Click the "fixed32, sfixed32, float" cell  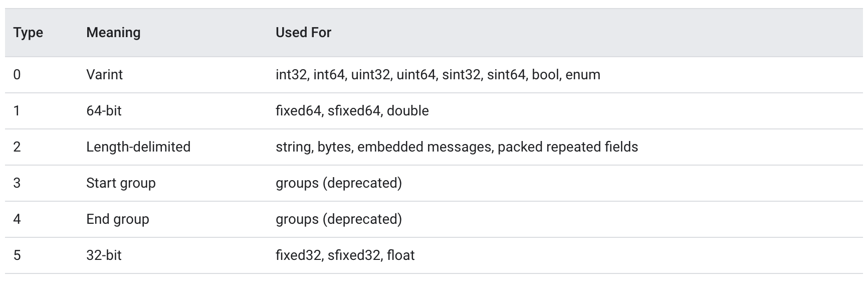(x=345, y=255)
